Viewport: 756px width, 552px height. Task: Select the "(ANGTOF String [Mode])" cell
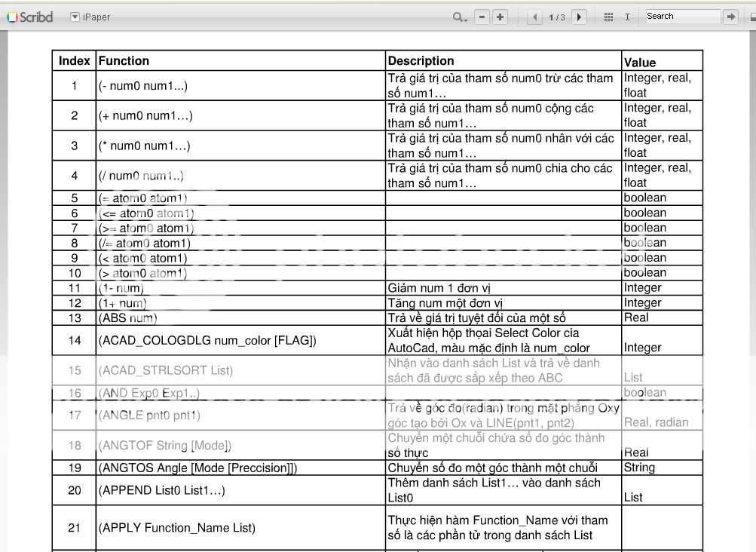(x=240, y=446)
